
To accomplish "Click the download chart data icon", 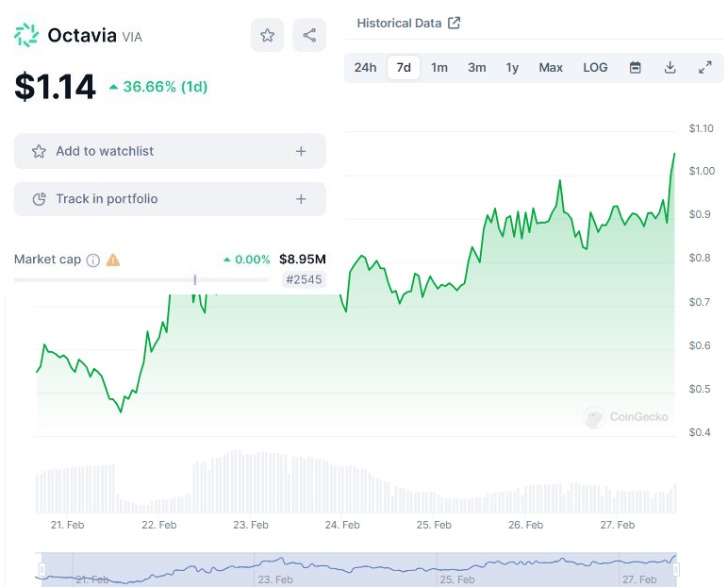I will coord(670,67).
